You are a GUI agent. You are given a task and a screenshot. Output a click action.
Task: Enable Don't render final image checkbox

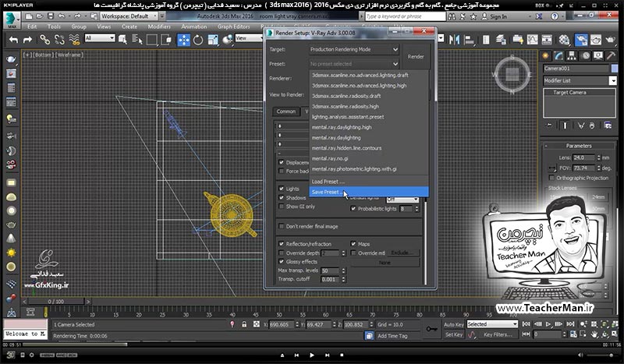tap(282, 226)
